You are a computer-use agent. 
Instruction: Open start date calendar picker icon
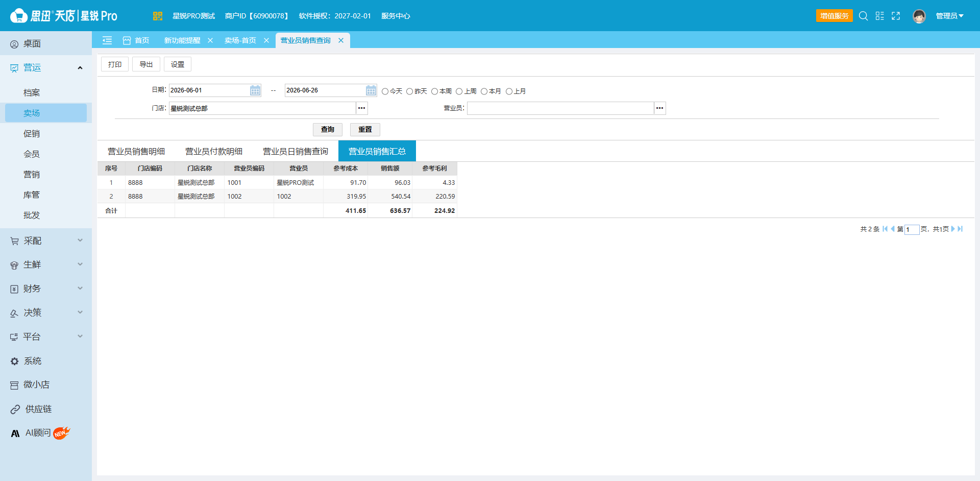point(255,90)
